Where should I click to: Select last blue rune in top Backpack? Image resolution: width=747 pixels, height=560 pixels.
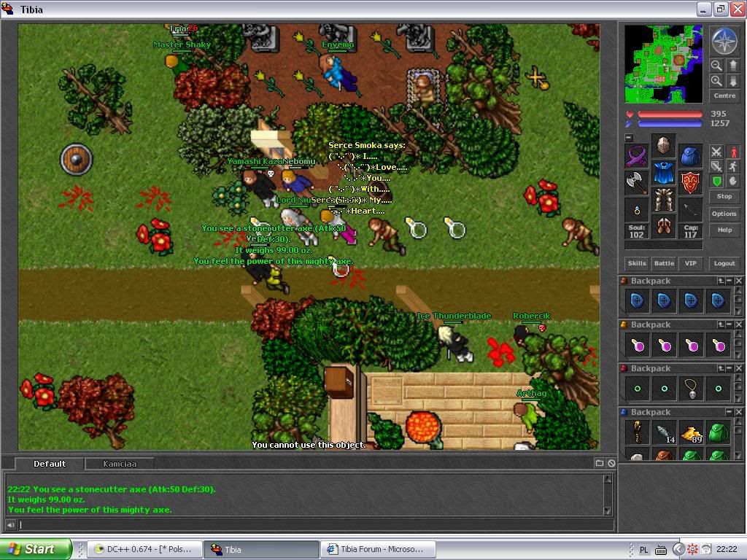(x=719, y=301)
